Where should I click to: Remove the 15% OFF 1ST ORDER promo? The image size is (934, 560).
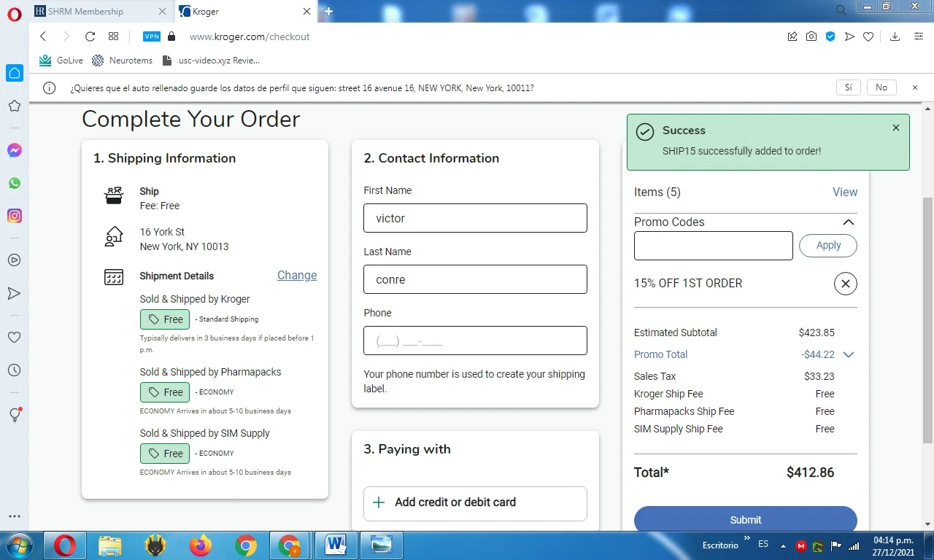pyautogui.click(x=846, y=284)
